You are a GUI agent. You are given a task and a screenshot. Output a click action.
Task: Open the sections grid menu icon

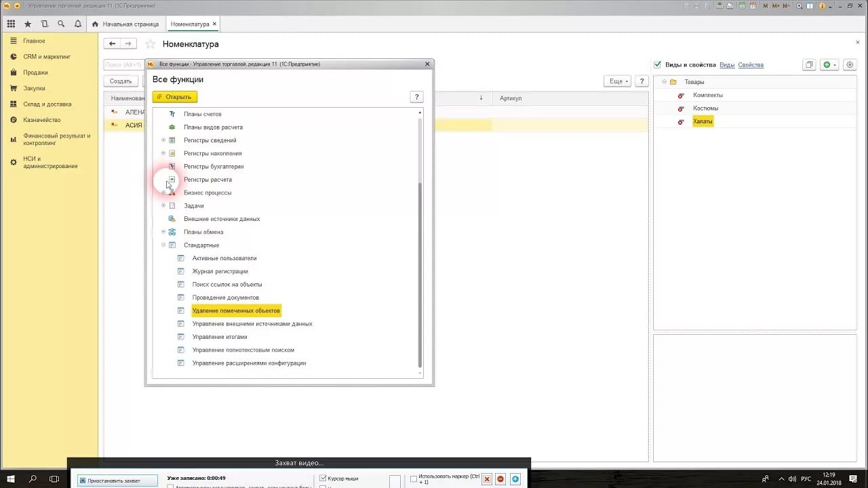point(11,24)
